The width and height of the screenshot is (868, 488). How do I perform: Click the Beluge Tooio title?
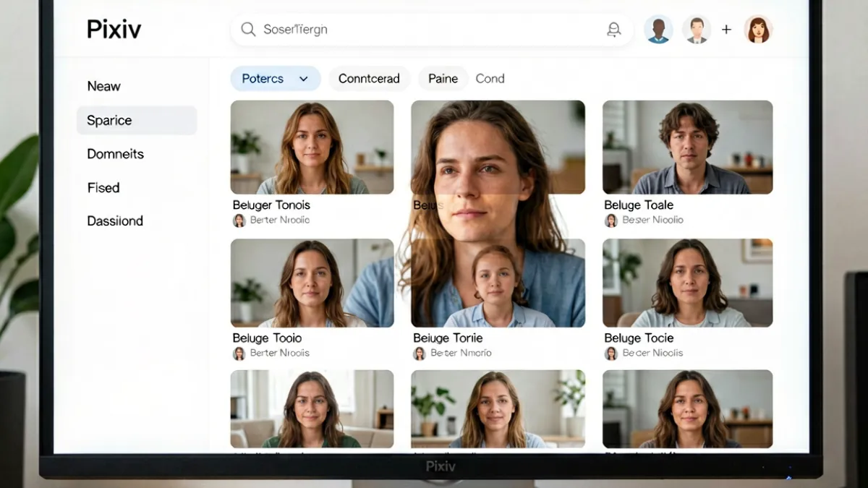[x=267, y=338]
